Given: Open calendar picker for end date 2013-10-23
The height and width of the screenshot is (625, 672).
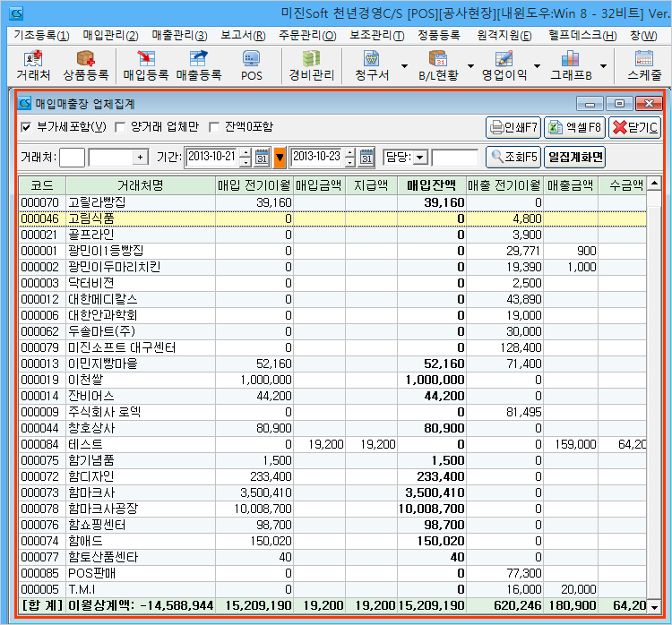Looking at the screenshot, I should tap(366, 157).
